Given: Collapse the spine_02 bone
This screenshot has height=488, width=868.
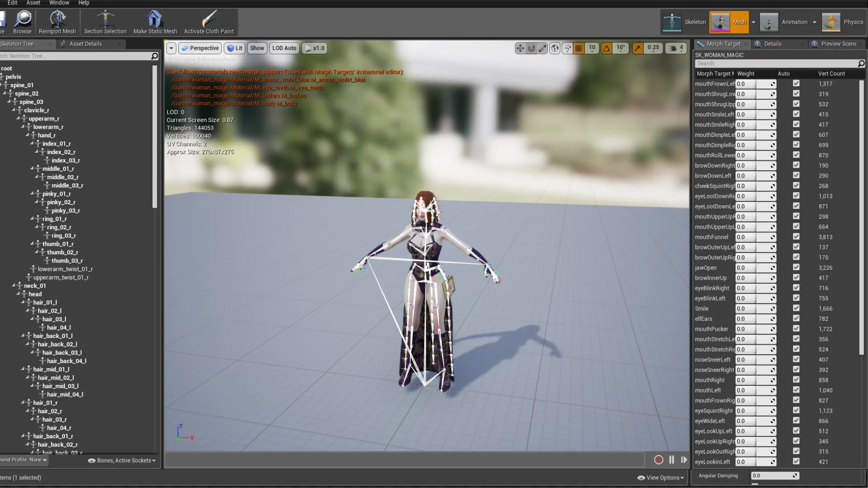Looking at the screenshot, I should [x=5, y=94].
